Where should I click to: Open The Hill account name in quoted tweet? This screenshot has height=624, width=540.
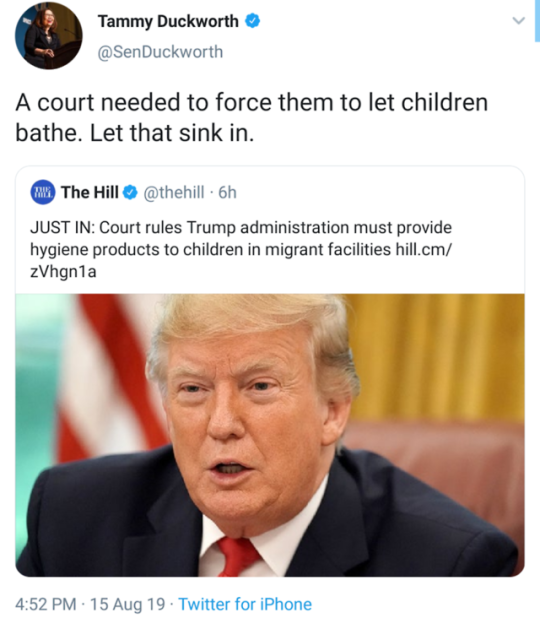click(x=90, y=192)
